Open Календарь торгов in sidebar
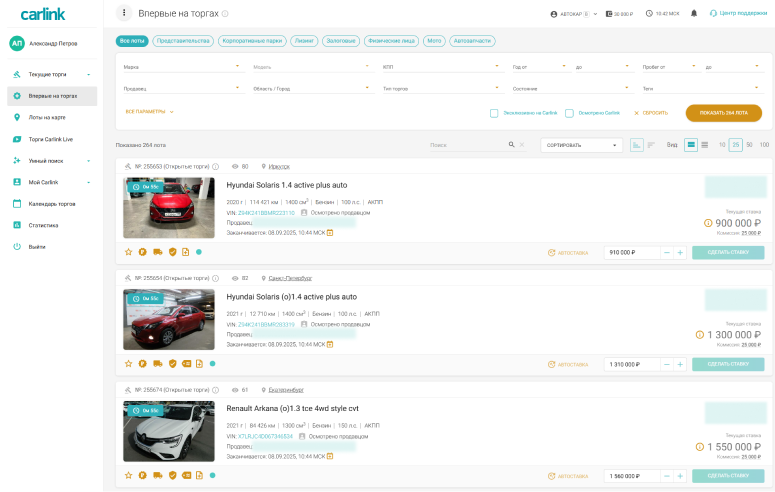Viewport: 775px width, 492px height. [52, 203]
